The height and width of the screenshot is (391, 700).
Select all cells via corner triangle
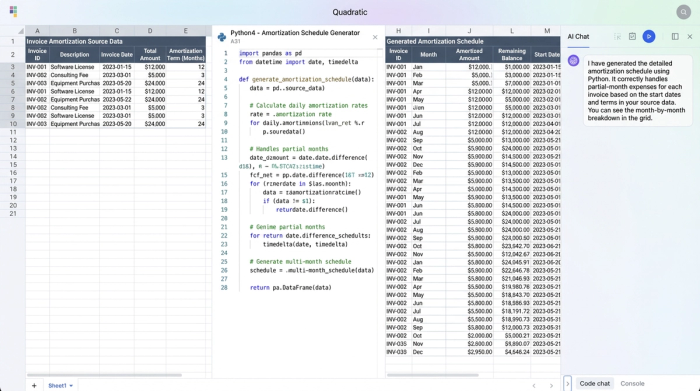pos(21,31)
